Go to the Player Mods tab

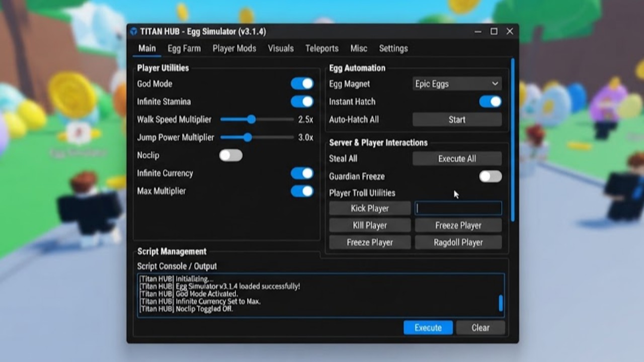click(234, 48)
